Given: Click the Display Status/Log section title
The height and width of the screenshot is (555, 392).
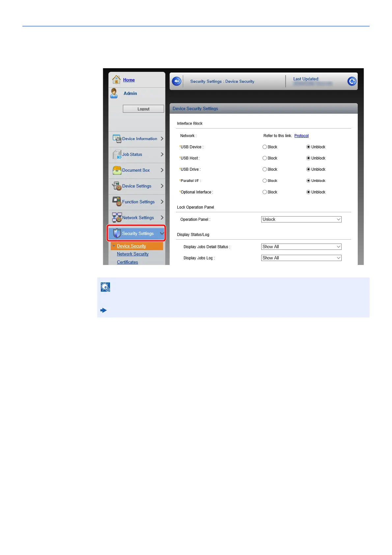Looking at the screenshot, I should pos(193,235).
